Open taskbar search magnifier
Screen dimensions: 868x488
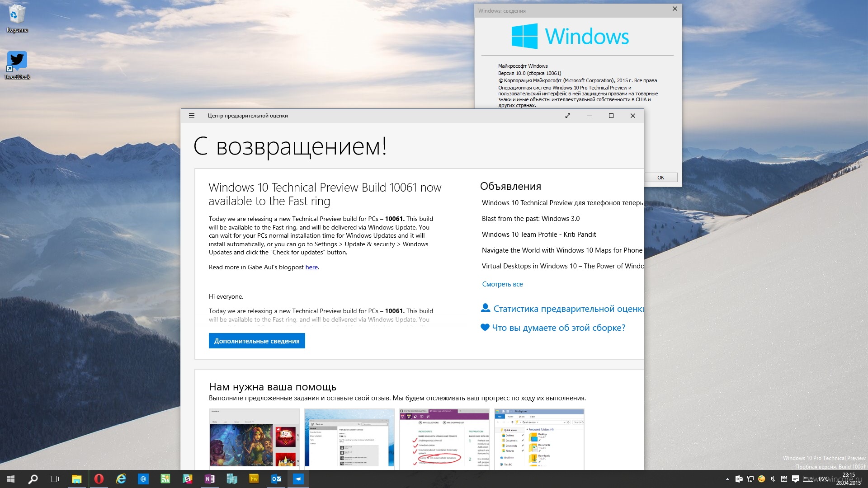[33, 479]
